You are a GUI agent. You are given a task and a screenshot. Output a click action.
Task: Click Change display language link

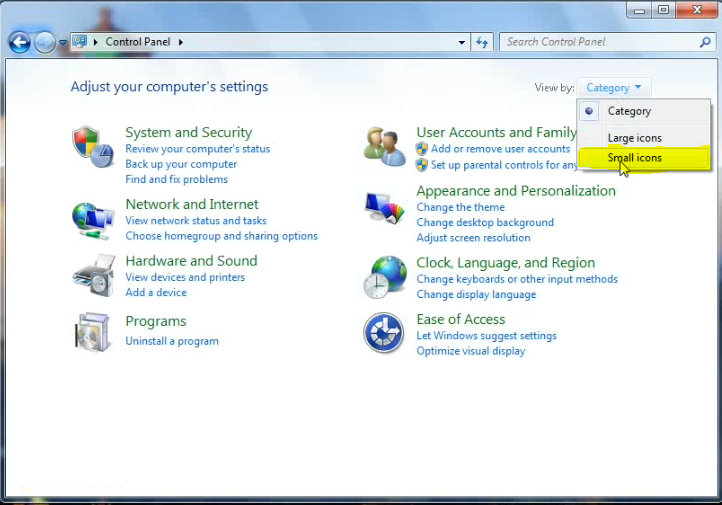point(476,294)
